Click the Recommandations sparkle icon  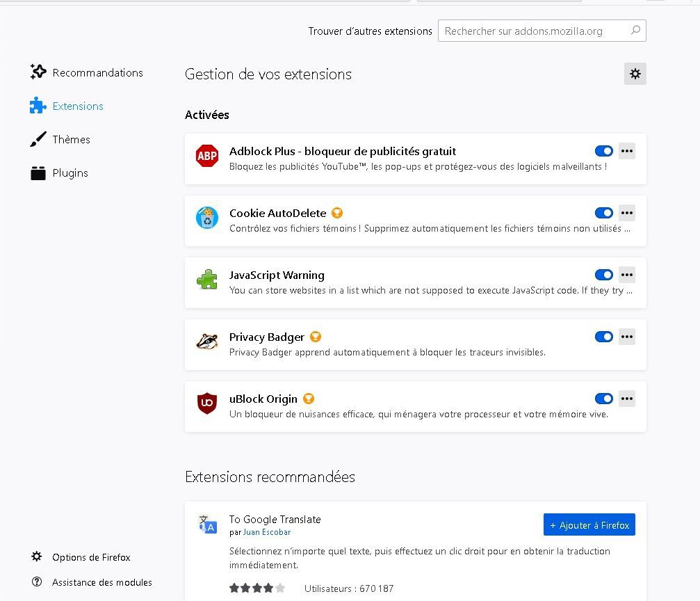38,72
